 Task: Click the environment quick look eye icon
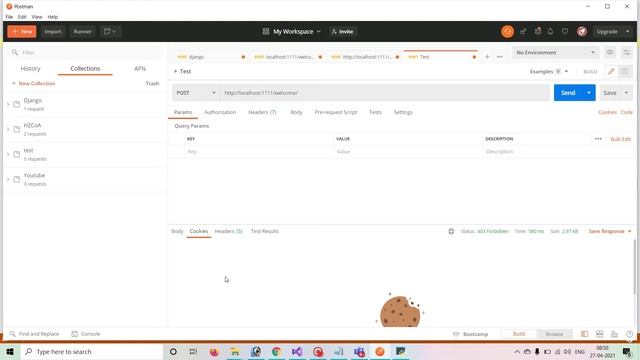(x=610, y=52)
